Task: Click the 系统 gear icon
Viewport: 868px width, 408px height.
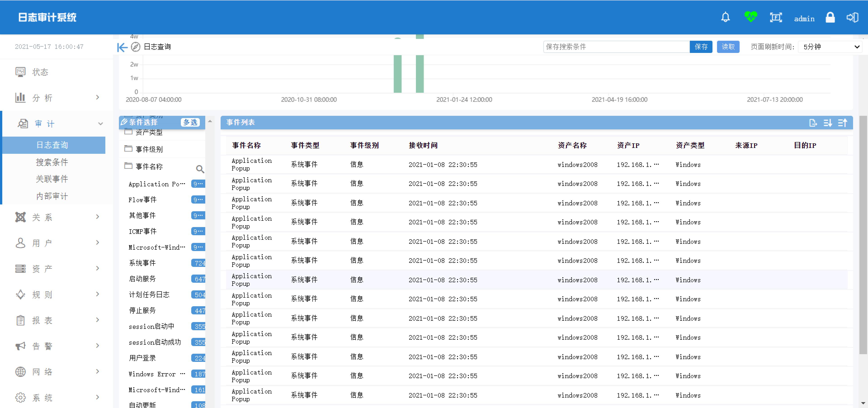Action: 20,398
